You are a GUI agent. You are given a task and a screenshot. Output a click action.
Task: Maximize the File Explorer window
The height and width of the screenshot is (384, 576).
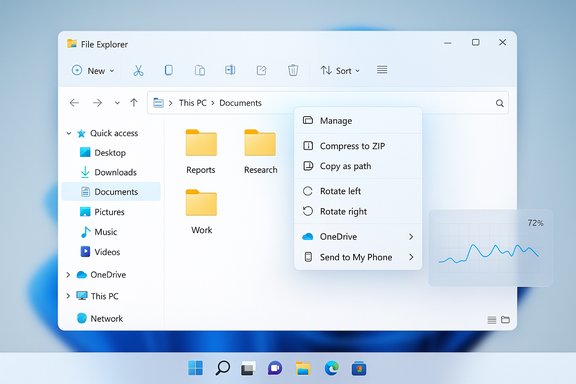tap(475, 43)
